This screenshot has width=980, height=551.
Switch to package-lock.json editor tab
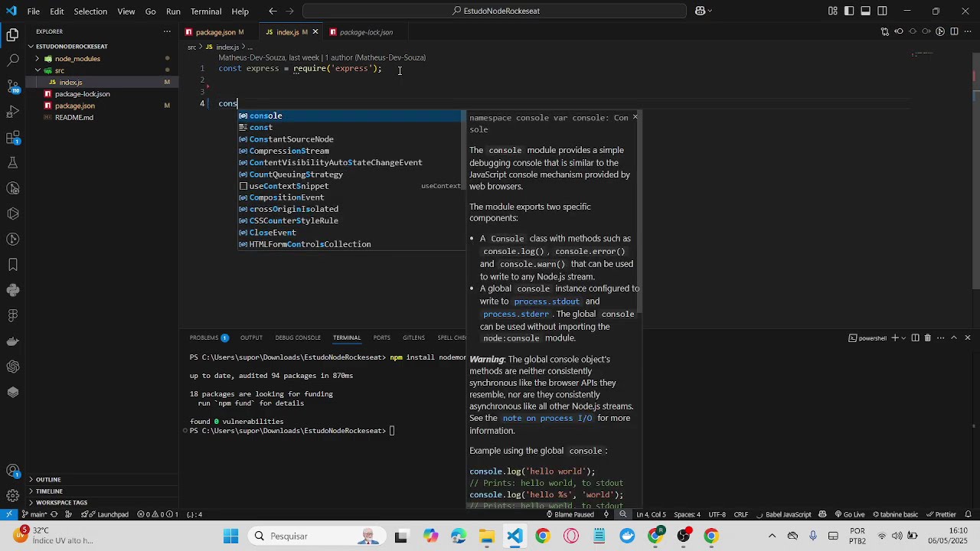[366, 32]
